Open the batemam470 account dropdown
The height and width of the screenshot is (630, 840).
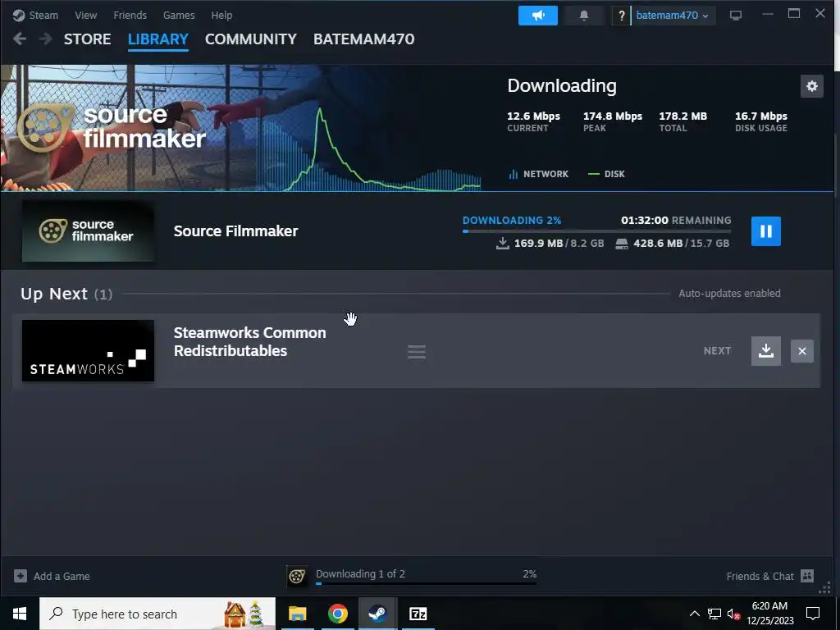pos(673,16)
